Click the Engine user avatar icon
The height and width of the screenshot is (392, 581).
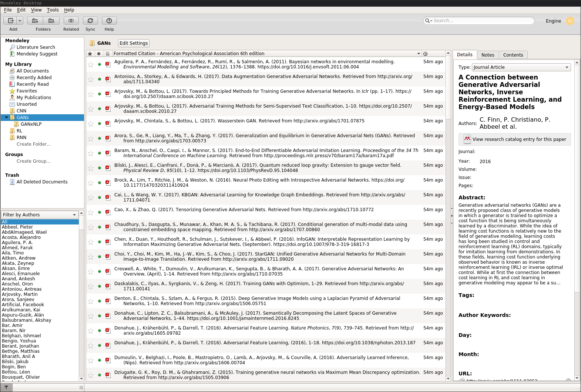click(x=570, y=21)
